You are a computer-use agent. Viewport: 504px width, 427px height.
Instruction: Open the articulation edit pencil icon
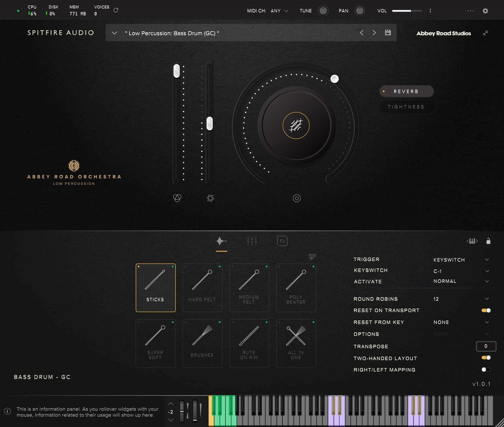click(312, 257)
